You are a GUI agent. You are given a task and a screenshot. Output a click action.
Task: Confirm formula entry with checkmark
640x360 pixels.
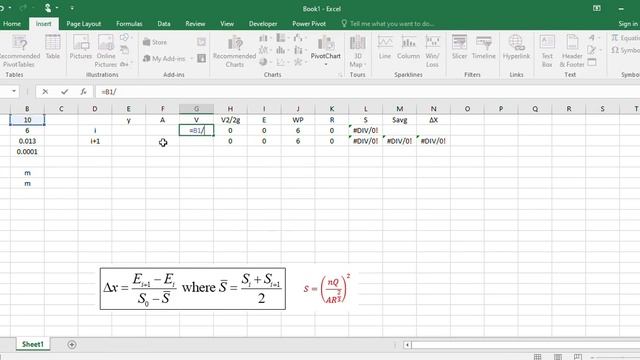coord(64,92)
